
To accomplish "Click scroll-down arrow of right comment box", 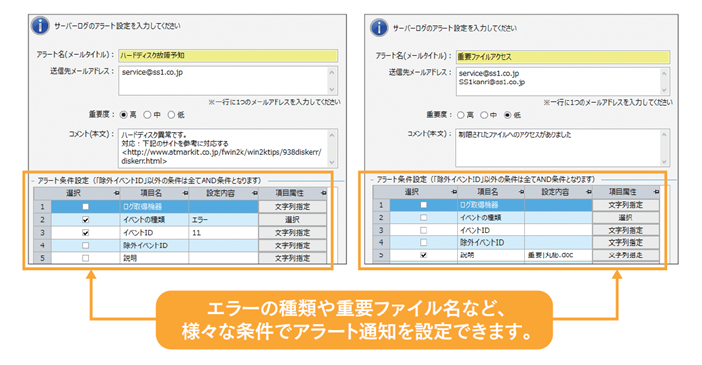I will [664, 161].
